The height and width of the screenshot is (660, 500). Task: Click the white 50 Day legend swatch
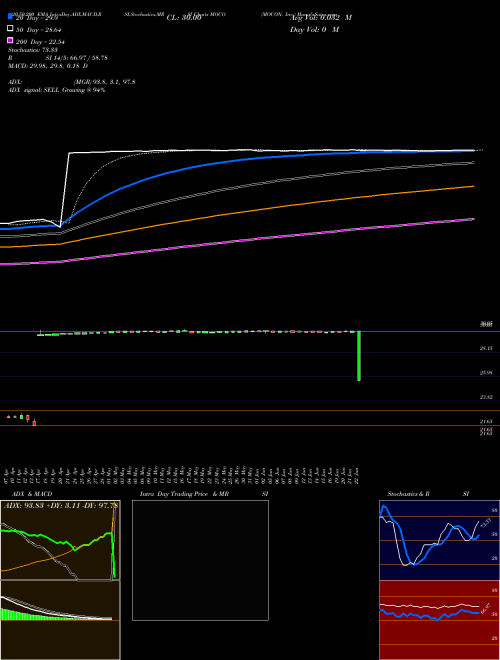pyautogui.click(x=10, y=29)
